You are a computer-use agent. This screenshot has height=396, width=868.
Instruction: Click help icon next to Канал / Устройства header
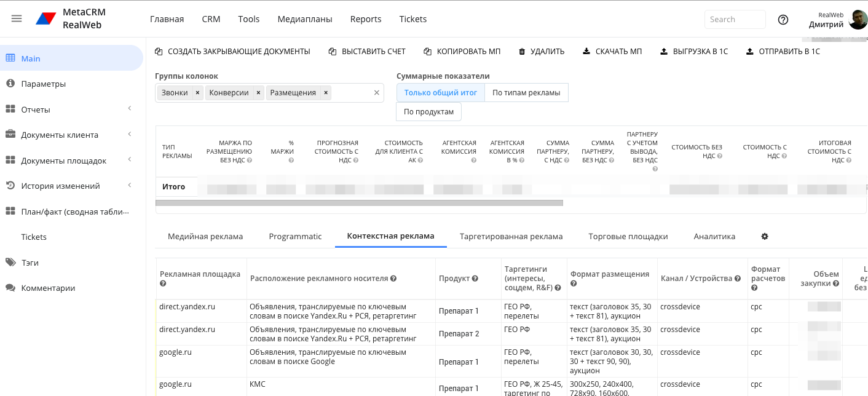tap(737, 279)
